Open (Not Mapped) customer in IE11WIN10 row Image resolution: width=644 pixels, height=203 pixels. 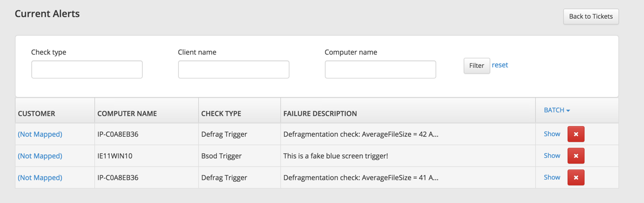coord(40,156)
